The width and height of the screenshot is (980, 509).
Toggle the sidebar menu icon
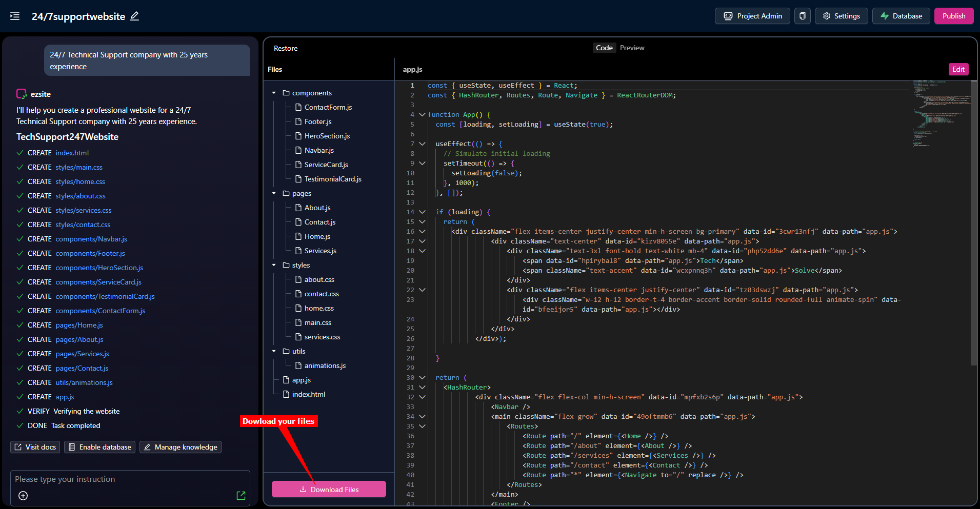point(15,16)
